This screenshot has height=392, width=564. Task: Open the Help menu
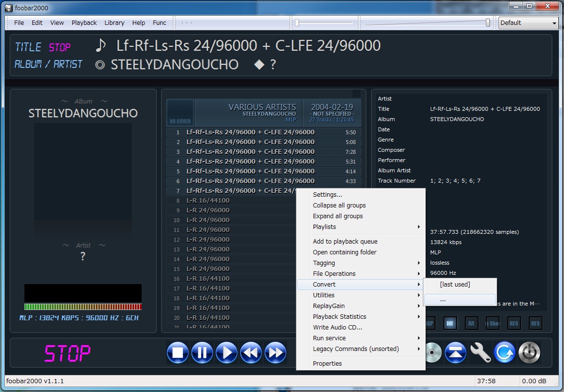click(139, 22)
